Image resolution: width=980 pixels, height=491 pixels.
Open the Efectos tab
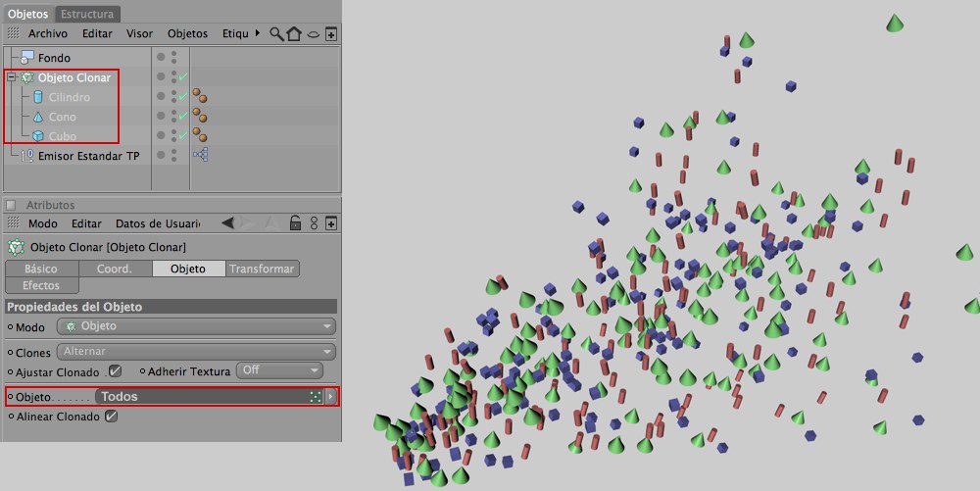[41, 285]
